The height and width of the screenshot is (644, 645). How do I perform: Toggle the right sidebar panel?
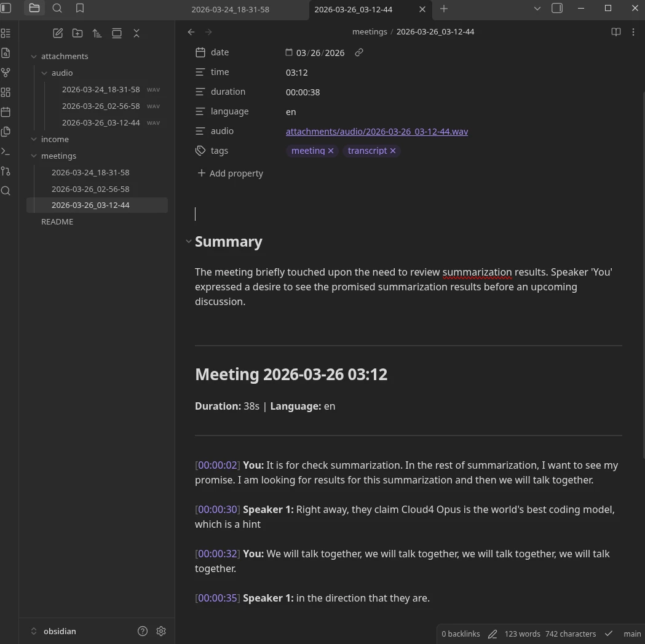point(557,8)
